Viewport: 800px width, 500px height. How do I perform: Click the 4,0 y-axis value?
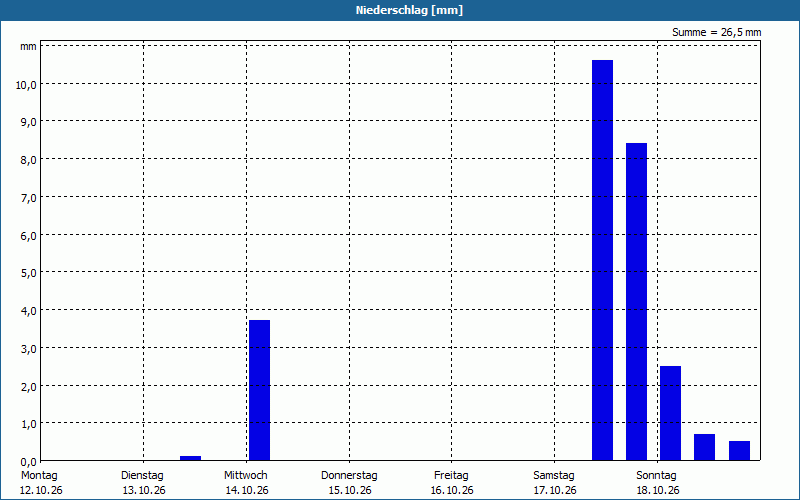(28, 311)
